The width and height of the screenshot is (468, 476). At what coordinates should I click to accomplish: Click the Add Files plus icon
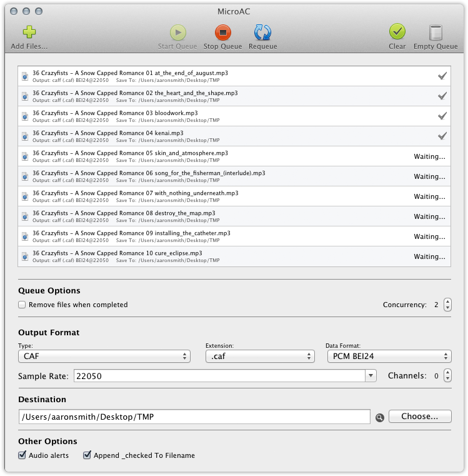29,33
